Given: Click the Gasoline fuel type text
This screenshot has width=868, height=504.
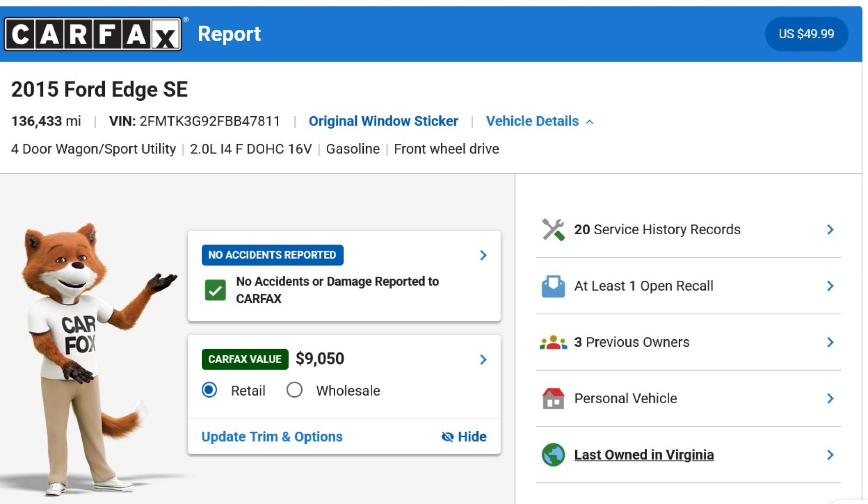Looking at the screenshot, I should click(x=353, y=149).
